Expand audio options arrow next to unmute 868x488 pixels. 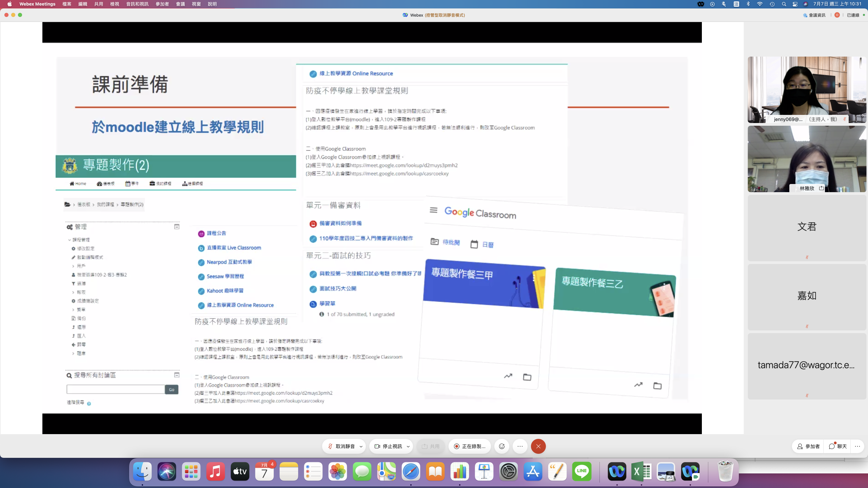(x=361, y=446)
